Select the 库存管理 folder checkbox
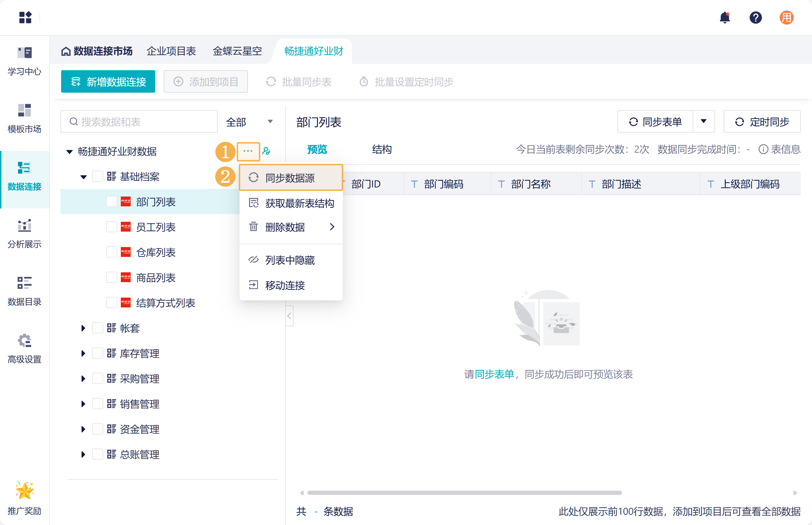812x525 pixels. pyautogui.click(x=97, y=353)
